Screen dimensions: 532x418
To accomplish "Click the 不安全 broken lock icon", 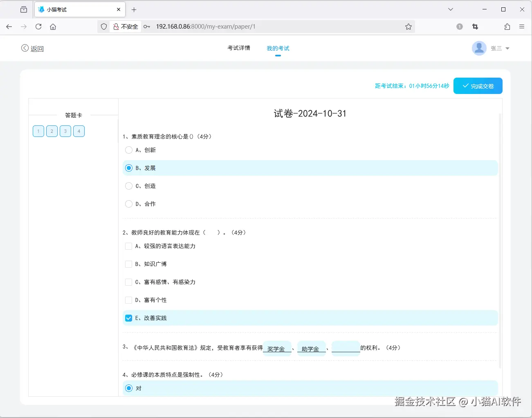I will pyautogui.click(x=116, y=27).
